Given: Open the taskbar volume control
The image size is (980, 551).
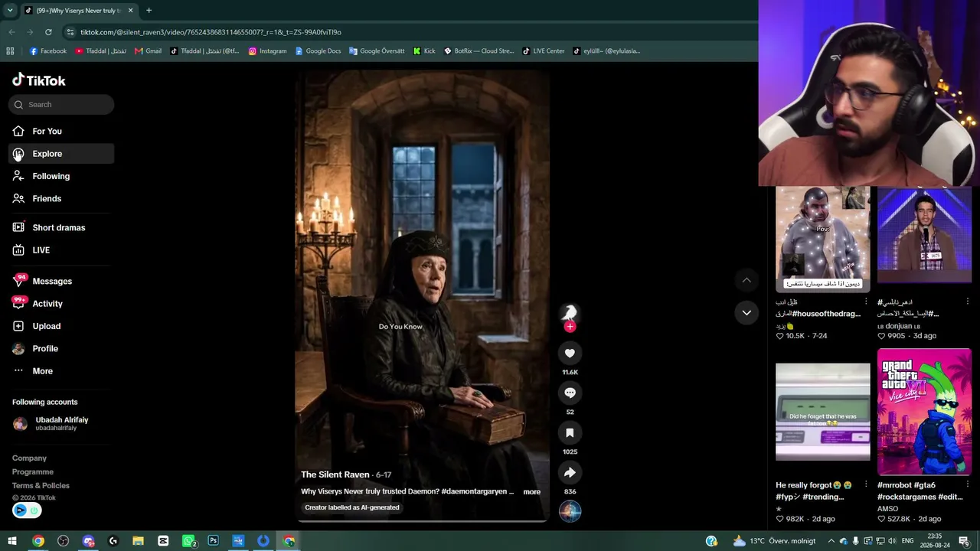Looking at the screenshot, I should click(x=892, y=541).
